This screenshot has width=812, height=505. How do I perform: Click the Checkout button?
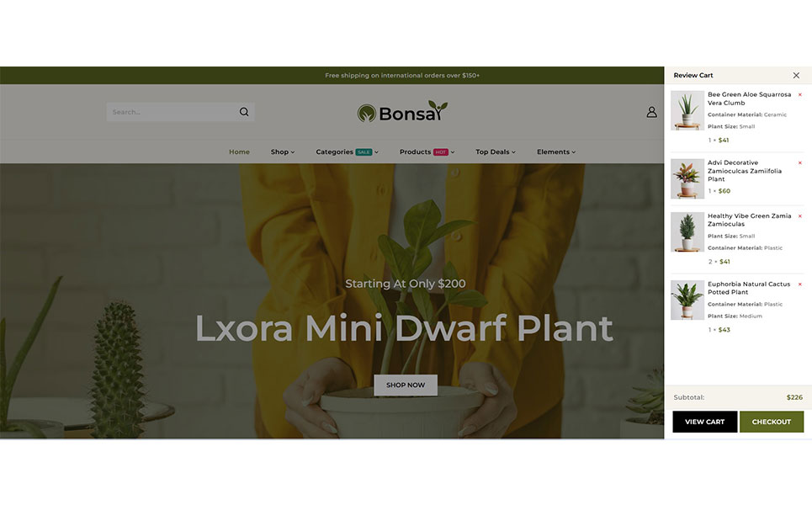pyautogui.click(x=772, y=422)
